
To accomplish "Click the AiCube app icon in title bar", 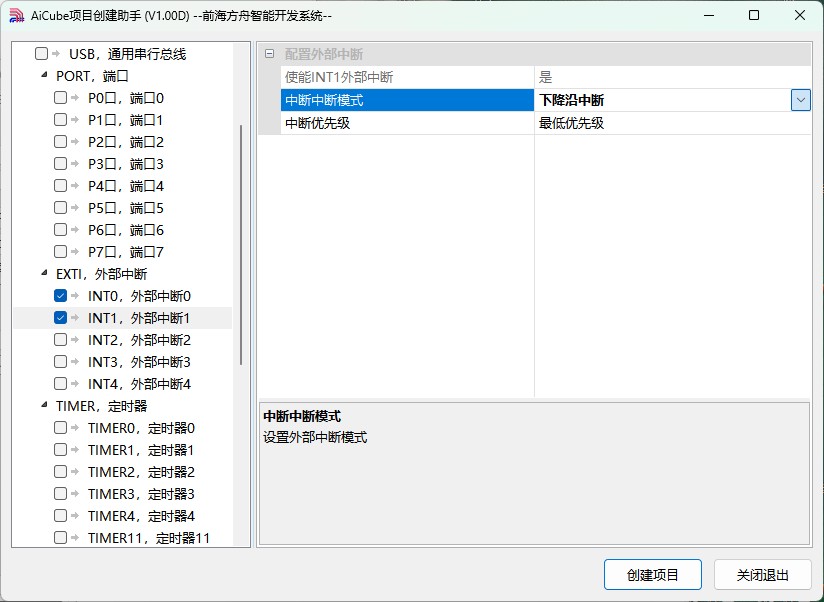I will pos(16,15).
